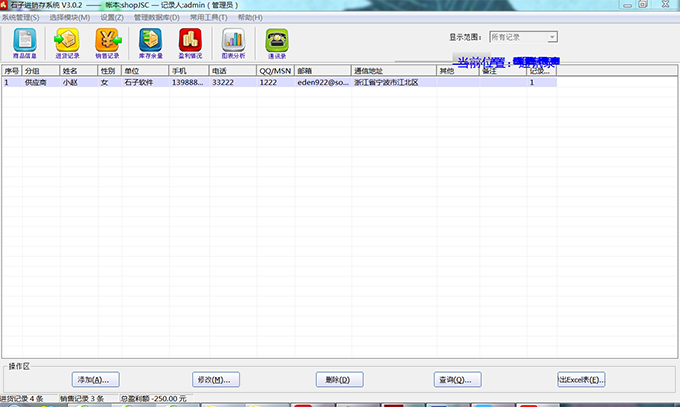The width and height of the screenshot is (680, 407).
Task: Click the 查询(Q) query button
Action: (x=454, y=379)
